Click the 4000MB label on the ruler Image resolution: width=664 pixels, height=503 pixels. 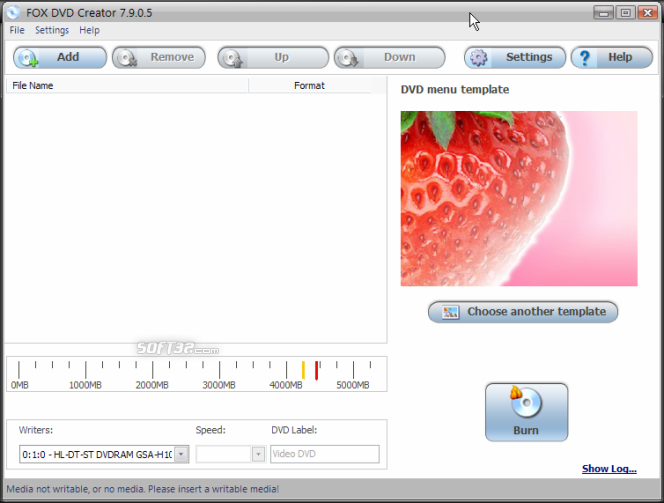[x=286, y=385]
